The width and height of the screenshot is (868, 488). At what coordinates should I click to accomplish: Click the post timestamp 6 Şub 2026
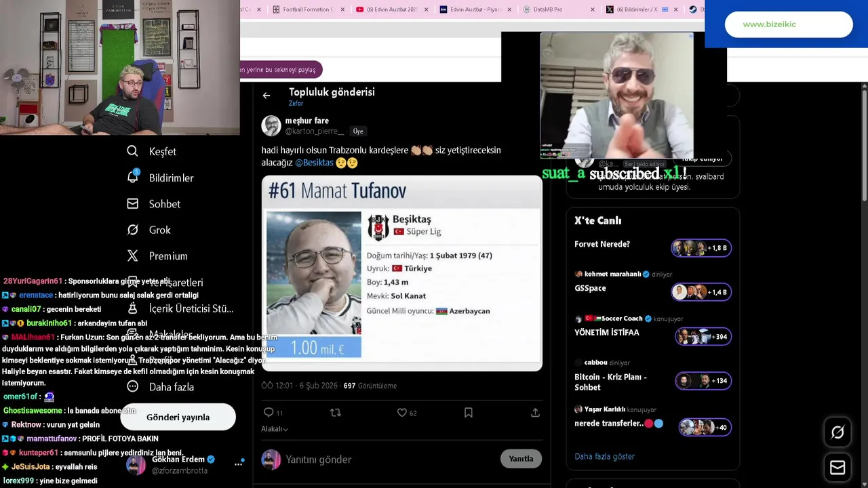(x=299, y=386)
